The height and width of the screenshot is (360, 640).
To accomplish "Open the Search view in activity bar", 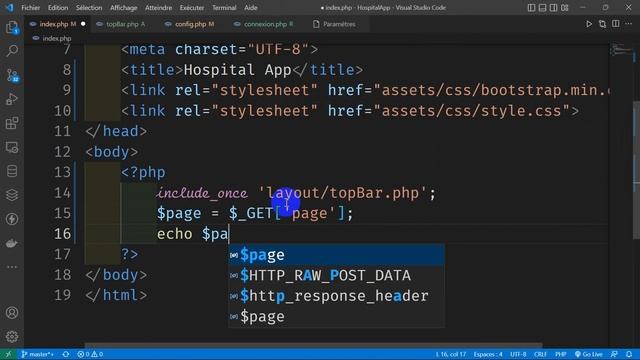I will 12,51.
